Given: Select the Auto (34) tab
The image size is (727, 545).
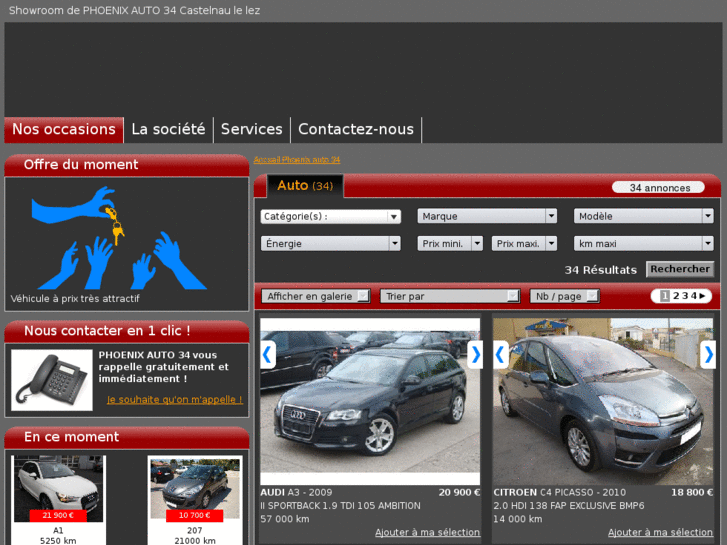Looking at the screenshot, I should click(x=304, y=186).
